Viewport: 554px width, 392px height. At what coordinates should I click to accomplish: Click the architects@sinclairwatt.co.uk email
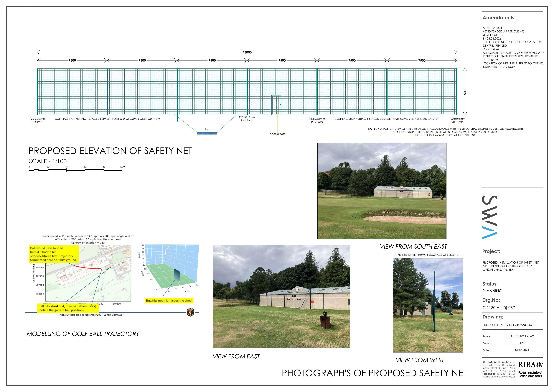499,377
